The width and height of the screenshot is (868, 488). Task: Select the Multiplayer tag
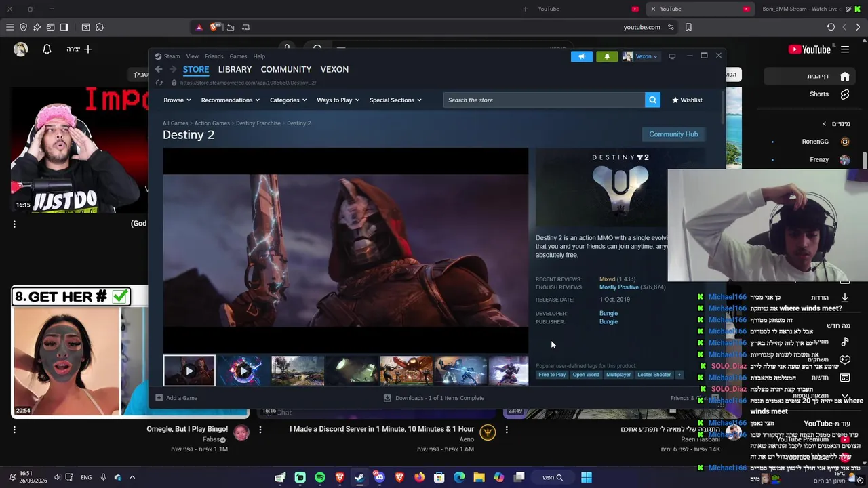pos(618,375)
